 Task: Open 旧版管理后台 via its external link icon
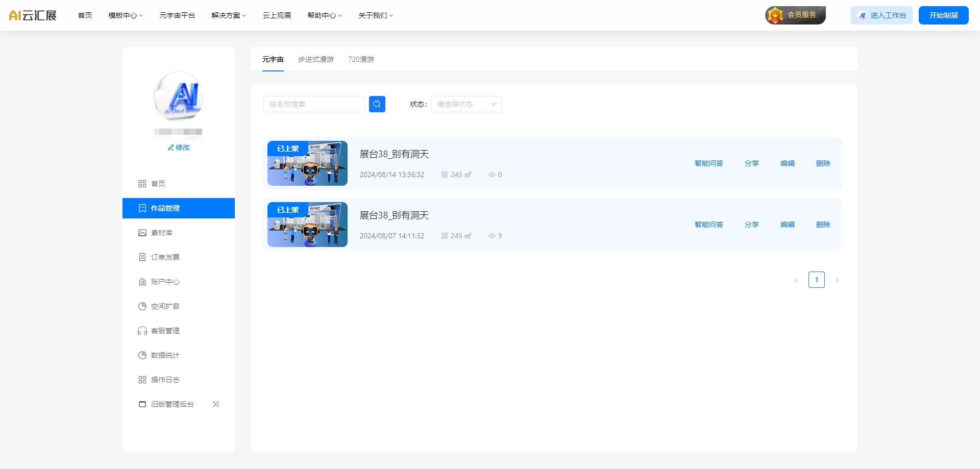tap(216, 404)
